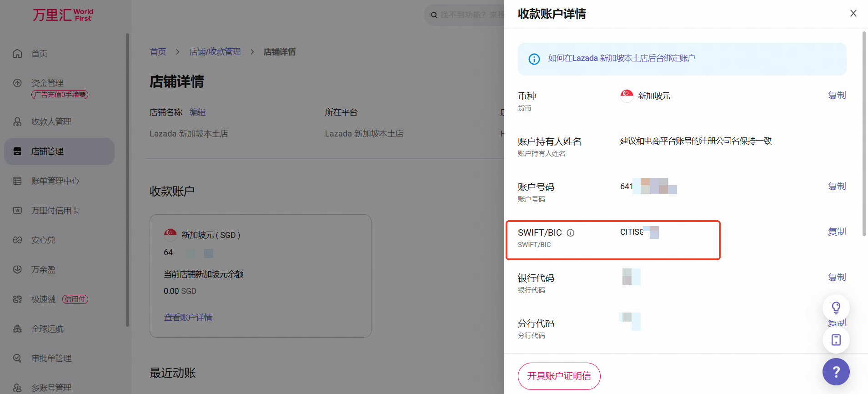
Task: Click the 店铺管理 store icon
Action: (x=17, y=151)
